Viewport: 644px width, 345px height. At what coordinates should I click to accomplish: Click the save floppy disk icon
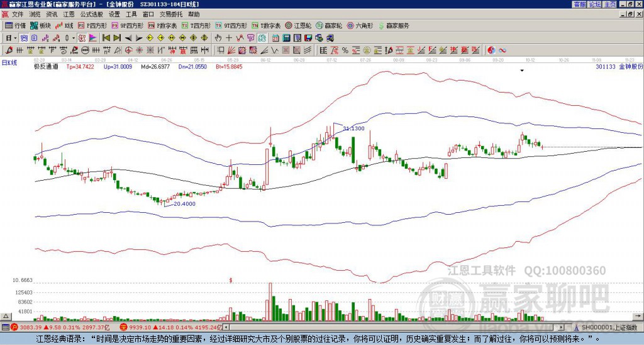tap(308, 38)
